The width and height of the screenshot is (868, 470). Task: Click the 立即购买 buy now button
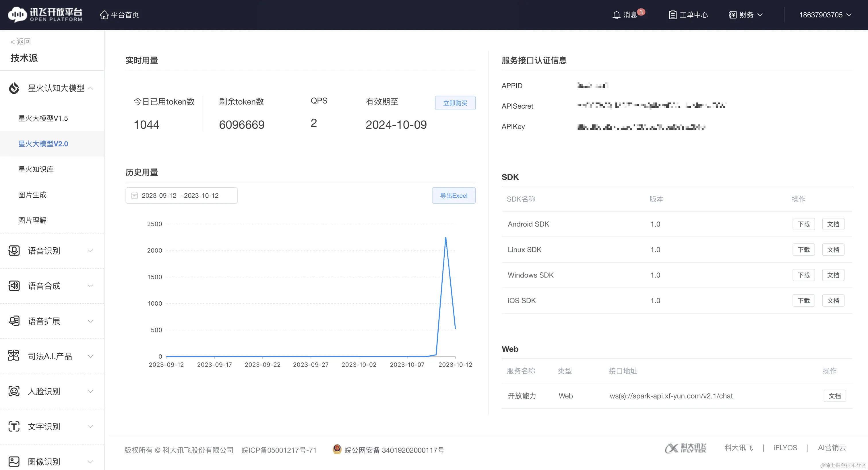coord(455,103)
